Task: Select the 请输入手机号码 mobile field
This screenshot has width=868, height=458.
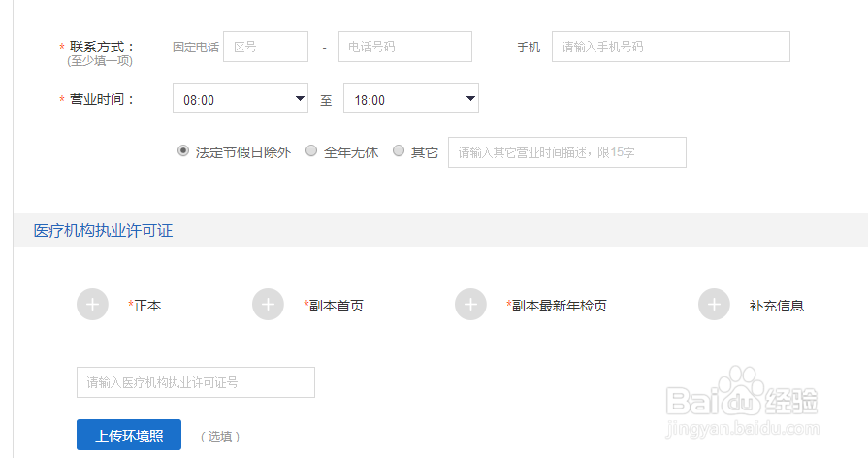Action: pyautogui.click(x=671, y=47)
